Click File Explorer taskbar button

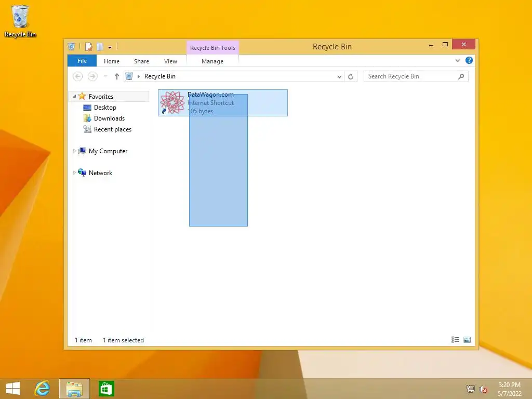74,389
